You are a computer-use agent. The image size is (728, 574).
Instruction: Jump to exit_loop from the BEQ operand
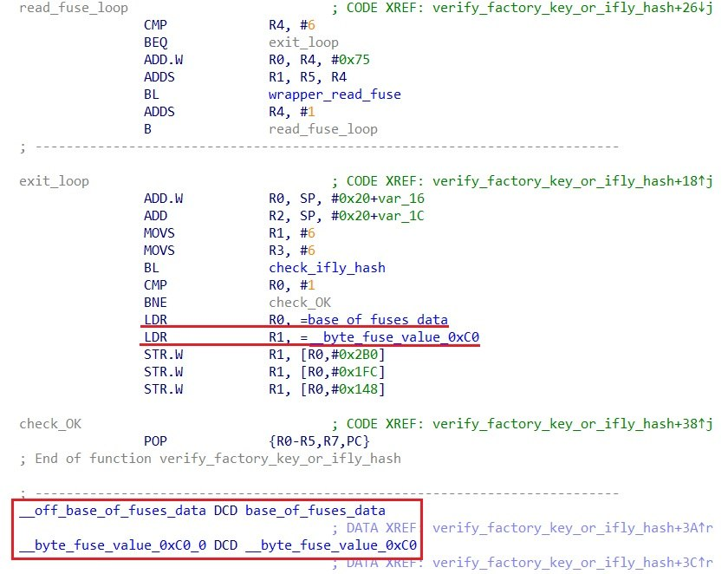pos(303,42)
